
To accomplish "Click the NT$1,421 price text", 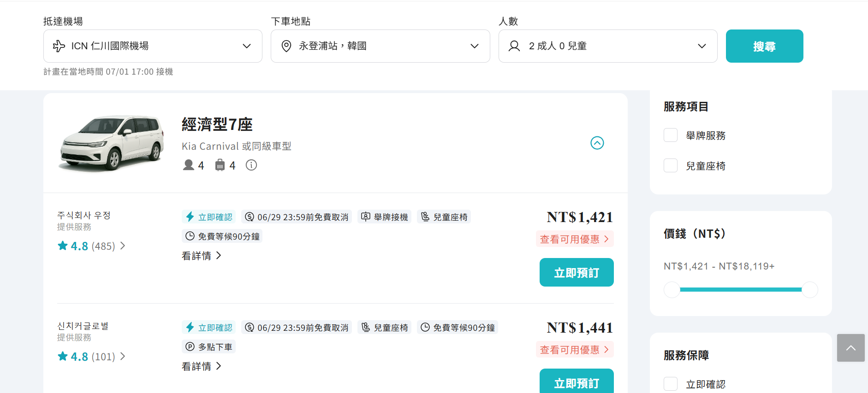I will (580, 217).
